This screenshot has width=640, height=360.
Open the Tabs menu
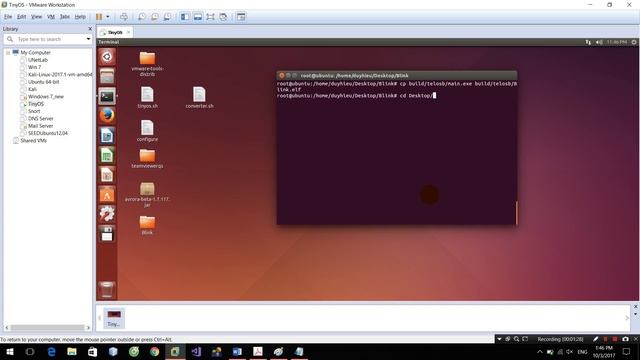(x=64, y=17)
